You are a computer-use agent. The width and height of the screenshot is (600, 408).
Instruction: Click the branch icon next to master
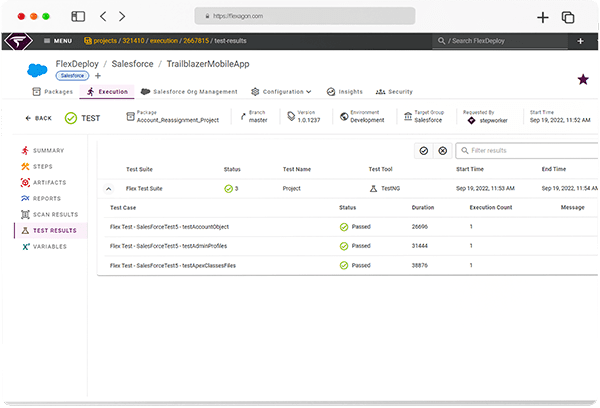pos(243,116)
